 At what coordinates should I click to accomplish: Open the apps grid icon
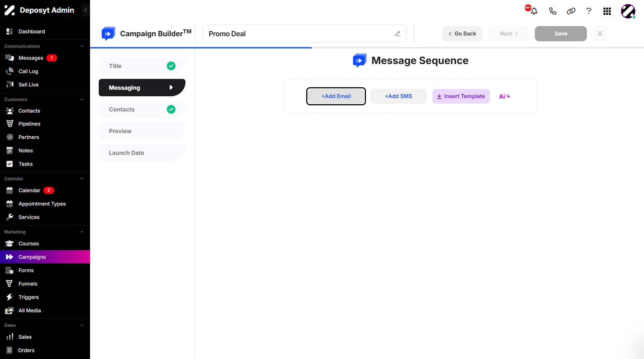pyautogui.click(x=607, y=11)
